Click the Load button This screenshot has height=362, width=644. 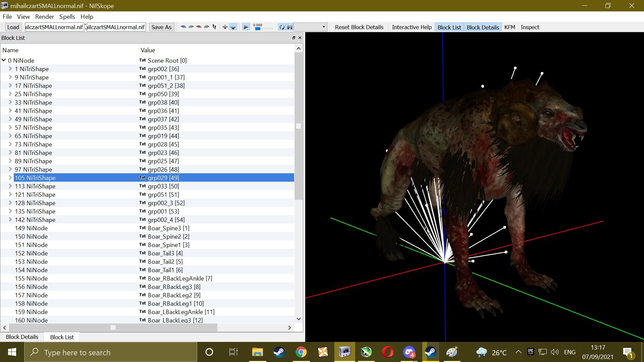(x=13, y=27)
